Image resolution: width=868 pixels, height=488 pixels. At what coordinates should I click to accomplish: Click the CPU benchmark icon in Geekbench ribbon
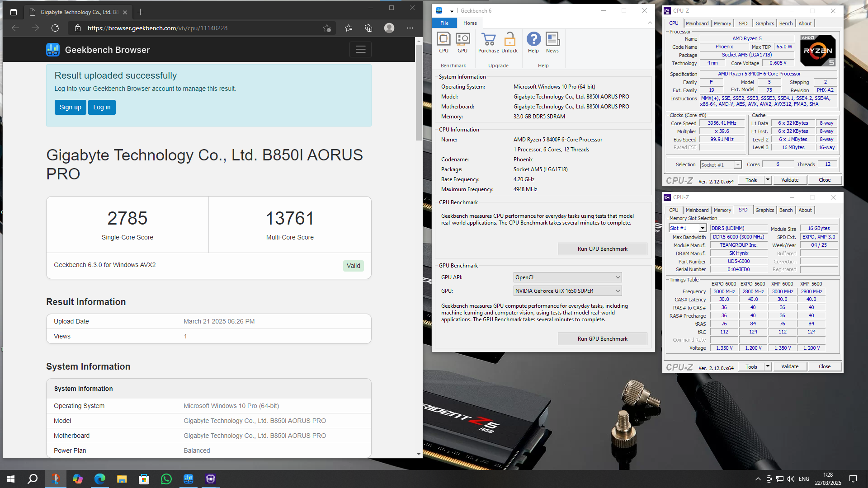(443, 42)
